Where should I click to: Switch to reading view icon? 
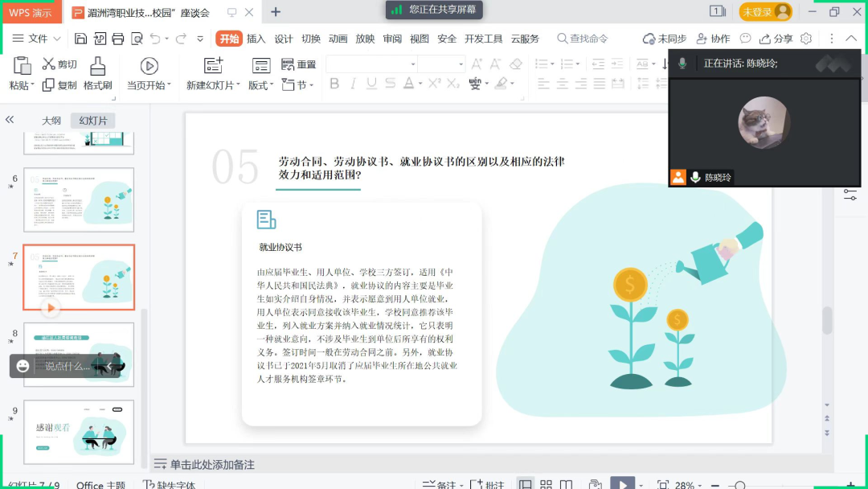(x=566, y=484)
